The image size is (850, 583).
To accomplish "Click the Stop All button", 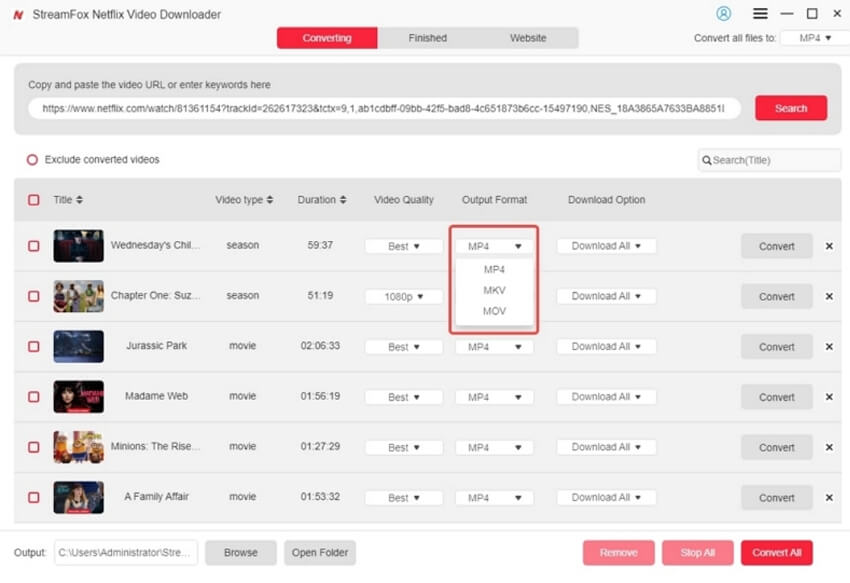I will pyautogui.click(x=698, y=553).
